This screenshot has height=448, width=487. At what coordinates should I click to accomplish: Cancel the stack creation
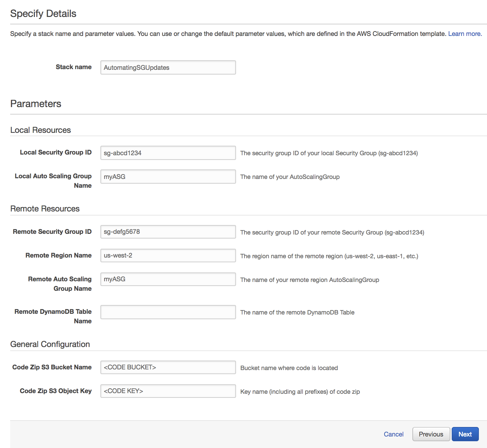tap(393, 434)
